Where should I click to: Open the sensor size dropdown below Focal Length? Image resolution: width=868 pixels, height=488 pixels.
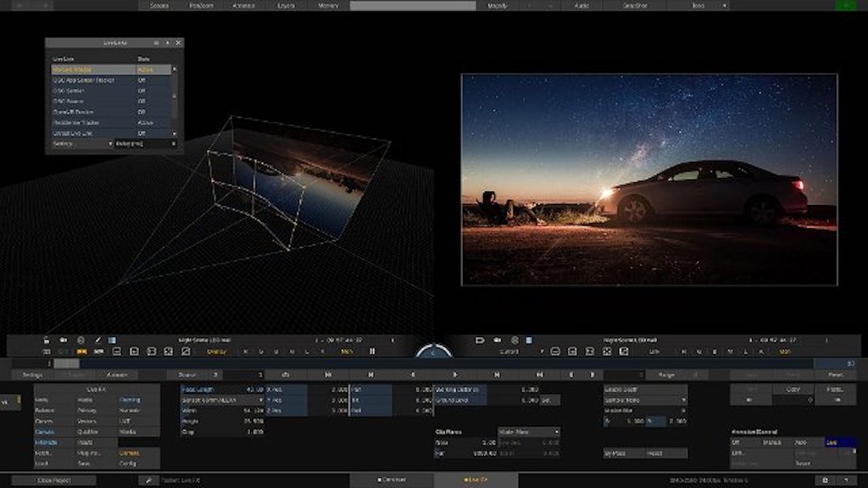coord(222,400)
